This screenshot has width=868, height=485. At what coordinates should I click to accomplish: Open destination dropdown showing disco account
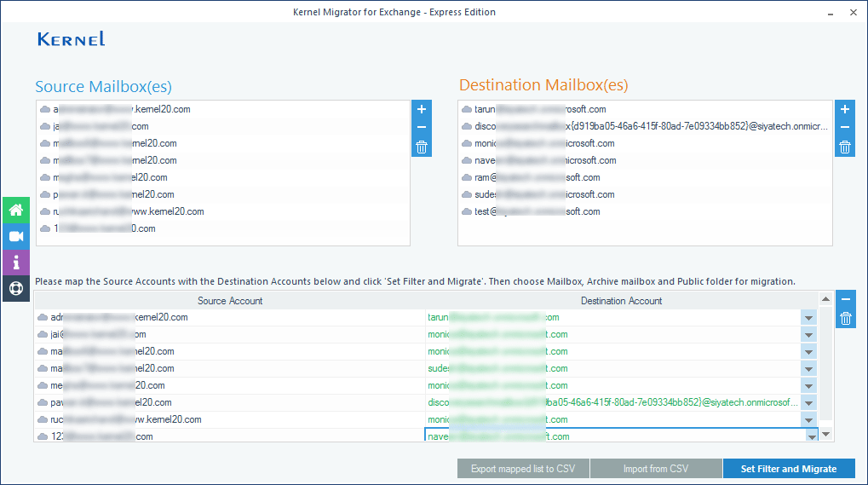coord(808,403)
